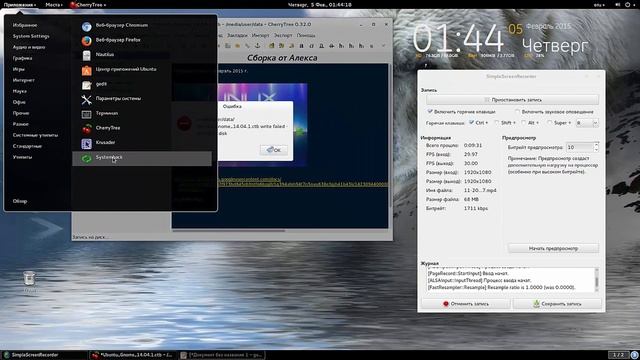Increase preview bitrate with stepper arrow
Image resolution: width=640 pixels, height=360 pixels.
pos(596,145)
